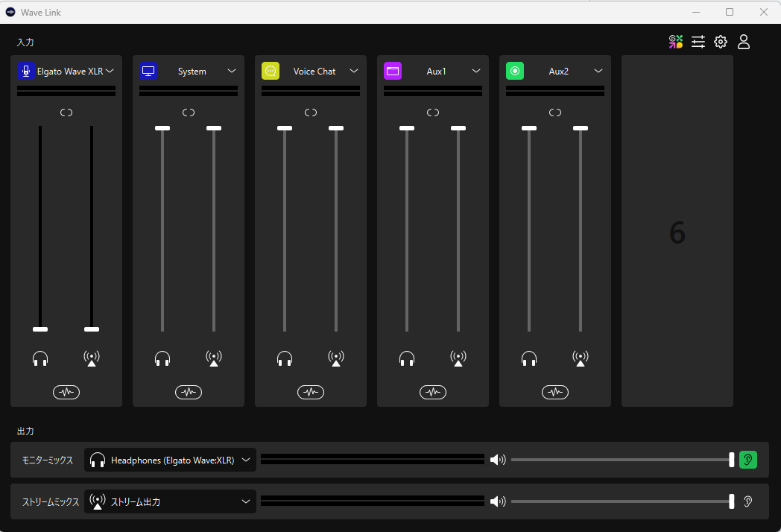Open the mixer settings sliders icon
Image resolution: width=781 pixels, height=532 pixels.
698,42
